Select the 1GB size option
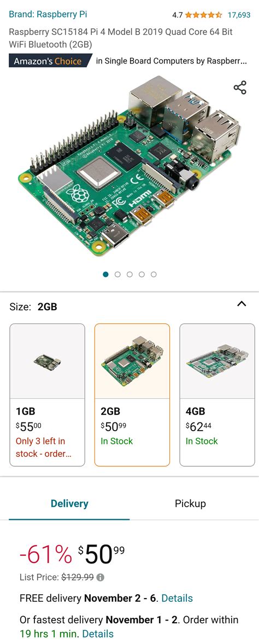Viewport: 259px width, 644px height. tap(47, 395)
